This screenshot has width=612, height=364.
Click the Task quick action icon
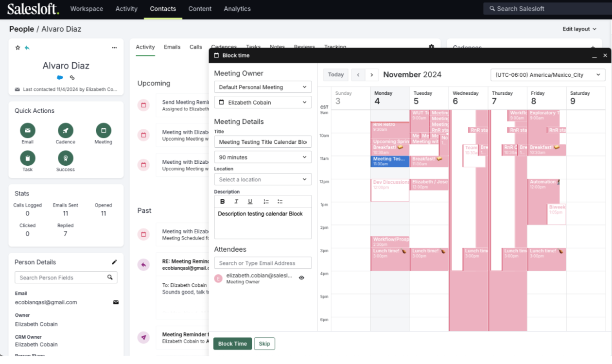pyautogui.click(x=28, y=158)
